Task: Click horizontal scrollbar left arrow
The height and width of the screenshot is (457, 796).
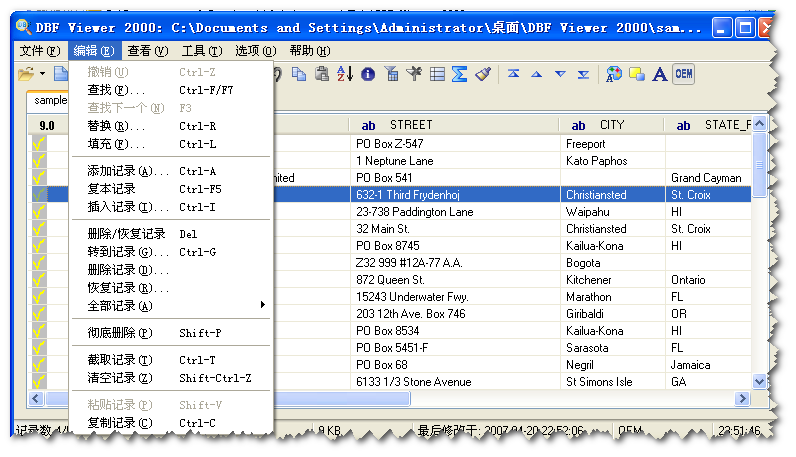Action: coord(36,399)
